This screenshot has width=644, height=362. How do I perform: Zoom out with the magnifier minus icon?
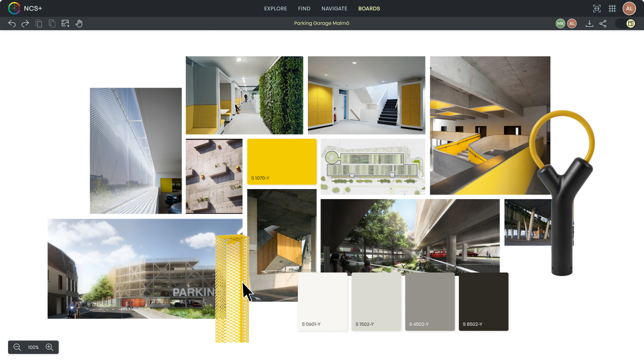tap(17, 347)
